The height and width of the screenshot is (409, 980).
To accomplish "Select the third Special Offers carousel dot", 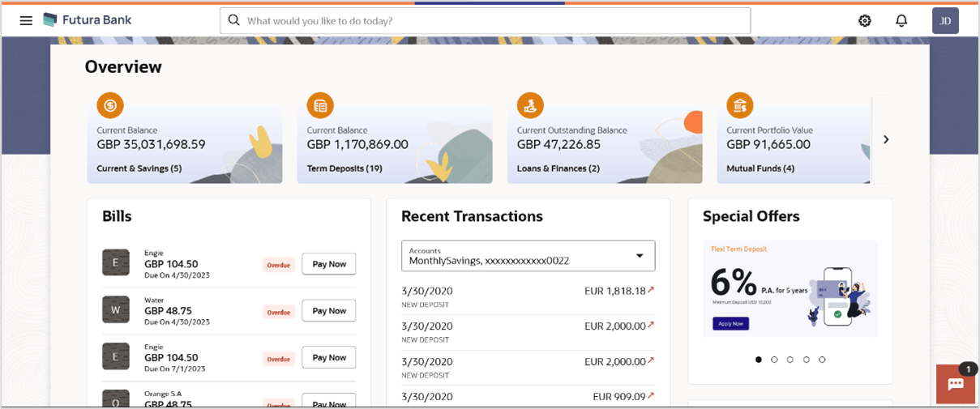I will (x=790, y=360).
